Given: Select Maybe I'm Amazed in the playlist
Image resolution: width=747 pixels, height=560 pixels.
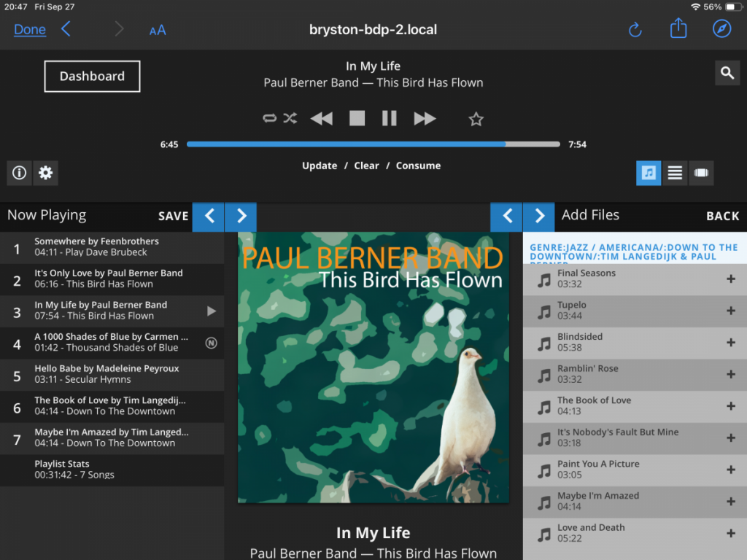Looking at the screenshot, I should (x=112, y=439).
